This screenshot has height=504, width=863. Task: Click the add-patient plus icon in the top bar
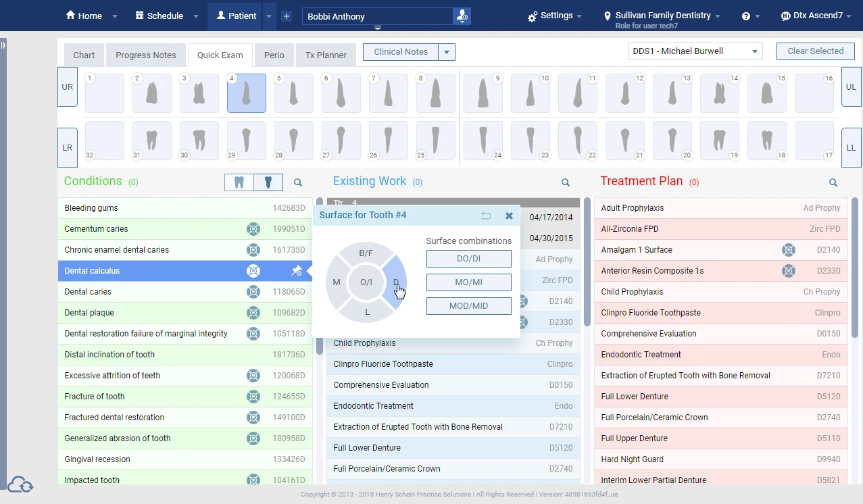click(x=287, y=15)
